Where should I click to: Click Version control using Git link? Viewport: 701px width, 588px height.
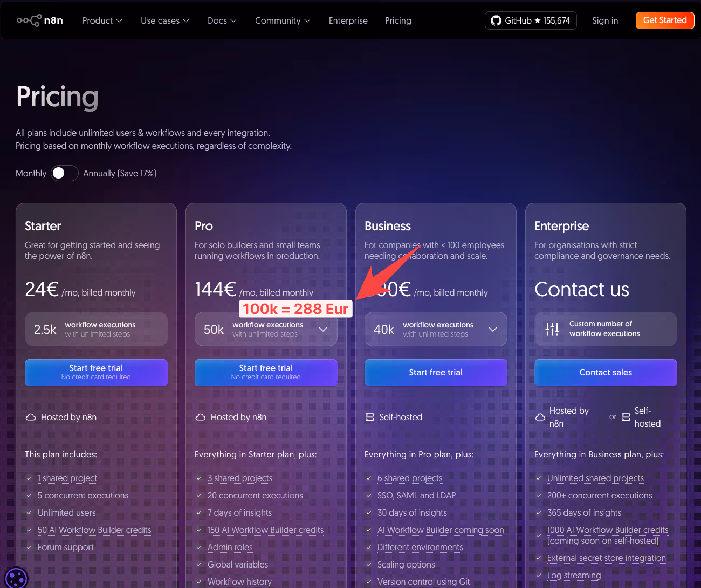[x=423, y=582]
